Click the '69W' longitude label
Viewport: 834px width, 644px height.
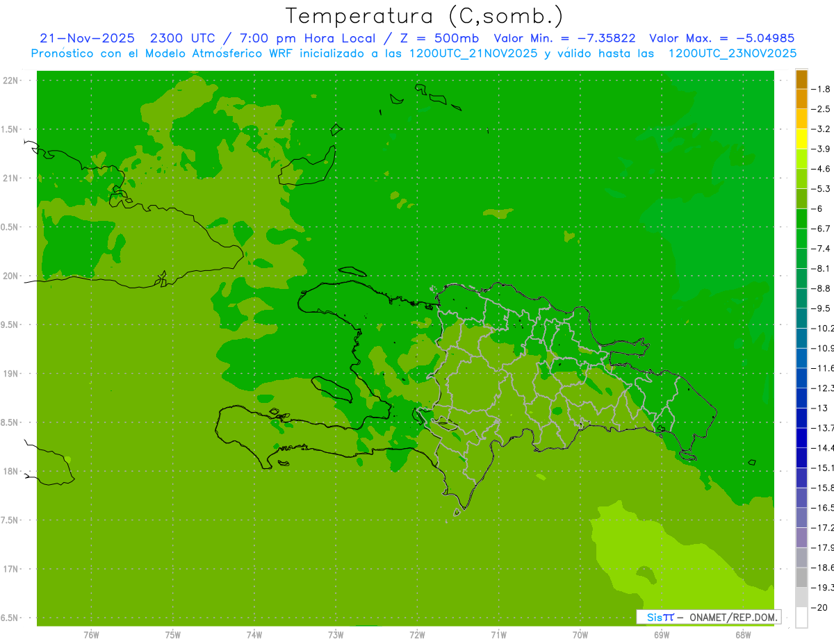pos(662,635)
